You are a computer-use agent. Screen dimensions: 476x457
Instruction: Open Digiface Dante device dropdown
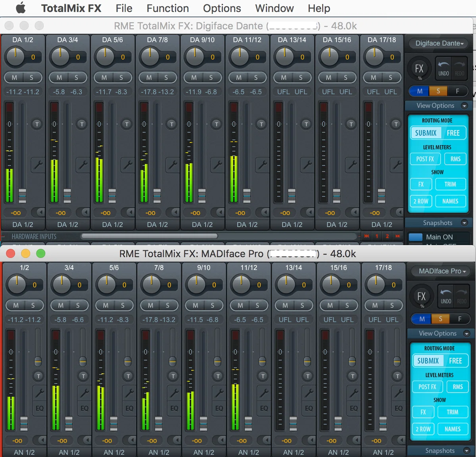click(440, 43)
